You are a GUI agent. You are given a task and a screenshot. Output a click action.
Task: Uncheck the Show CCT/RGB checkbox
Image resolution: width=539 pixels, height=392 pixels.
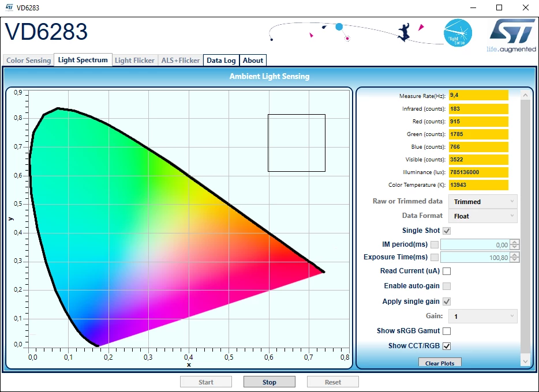[447, 346]
